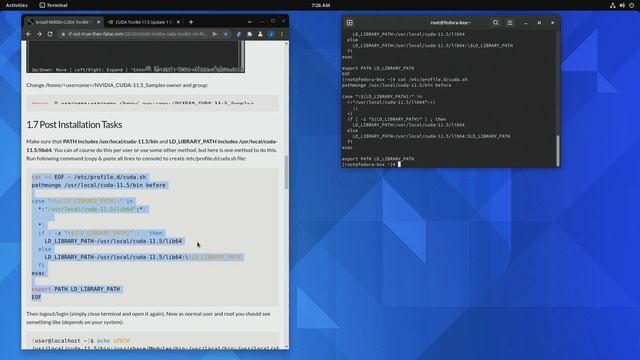Viewport: 640px width, 360px height.
Task: Maximize the terminal window
Action: (539, 23)
